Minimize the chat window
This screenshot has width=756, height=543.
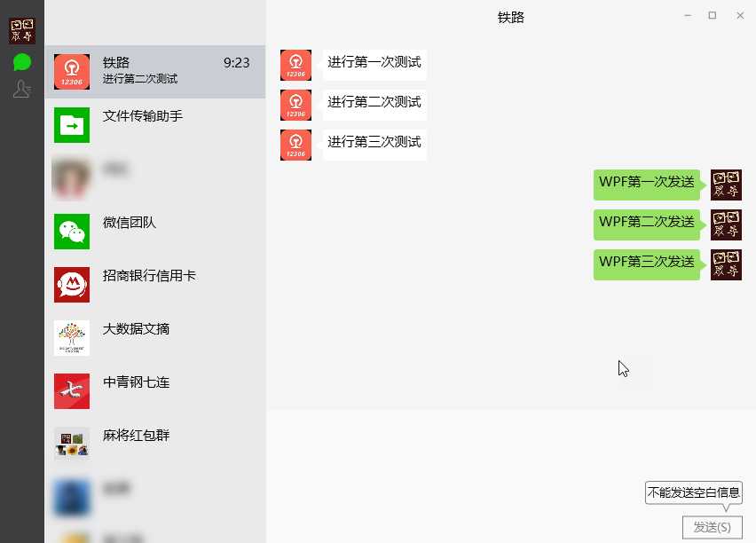tap(688, 16)
